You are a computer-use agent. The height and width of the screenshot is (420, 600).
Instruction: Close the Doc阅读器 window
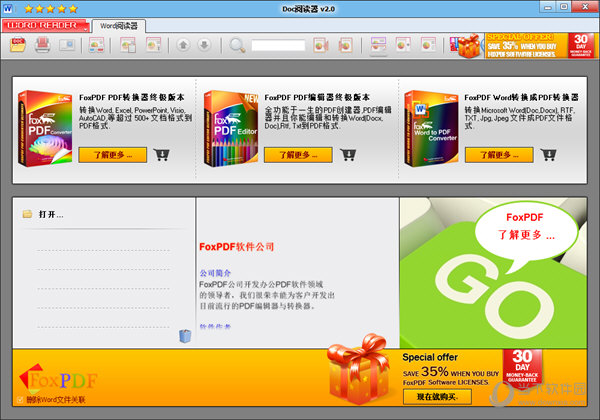tap(585, 7)
